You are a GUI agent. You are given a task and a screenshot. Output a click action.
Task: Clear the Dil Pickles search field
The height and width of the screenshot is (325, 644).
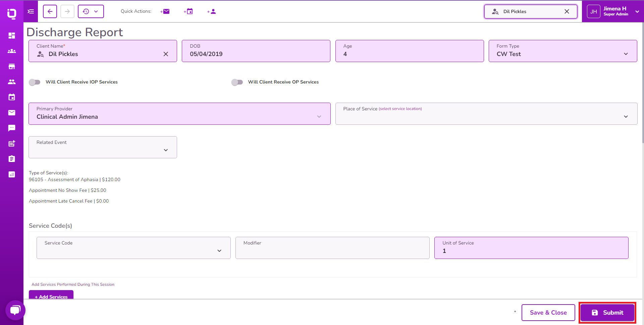coord(567,11)
